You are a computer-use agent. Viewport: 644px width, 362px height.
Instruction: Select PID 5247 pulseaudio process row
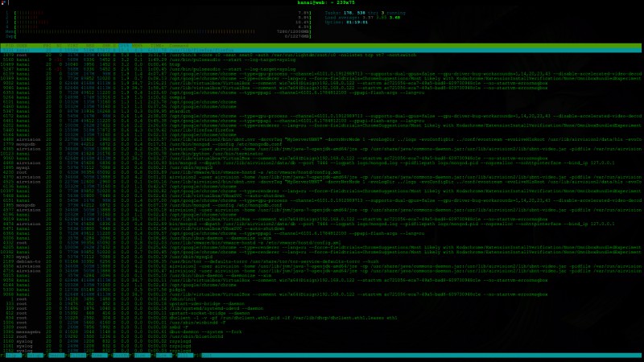tap(320, 69)
